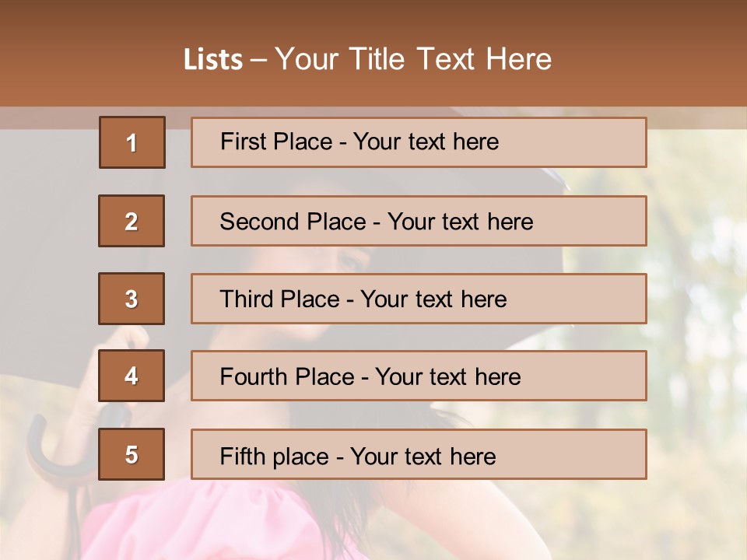Click the bold word Lists in title

tap(213, 60)
